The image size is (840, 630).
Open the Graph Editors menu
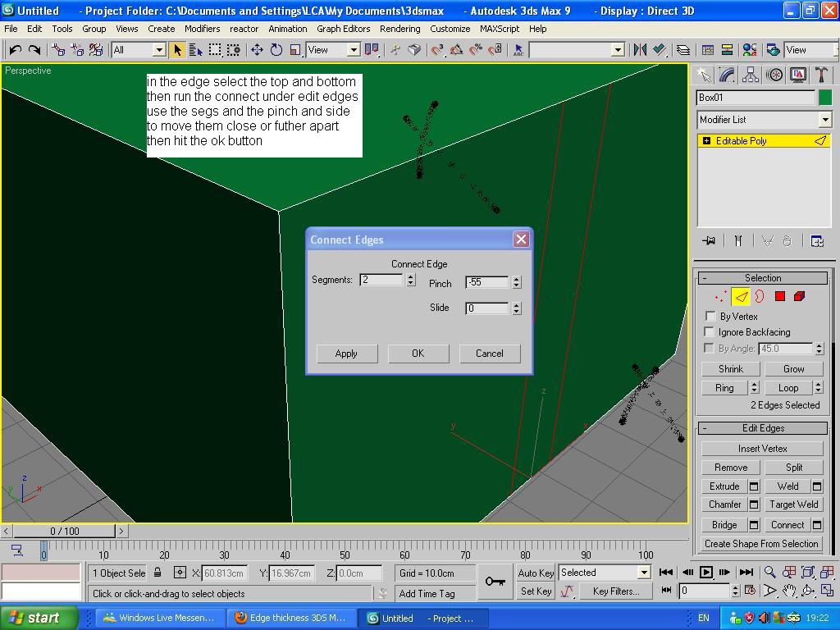coord(344,29)
